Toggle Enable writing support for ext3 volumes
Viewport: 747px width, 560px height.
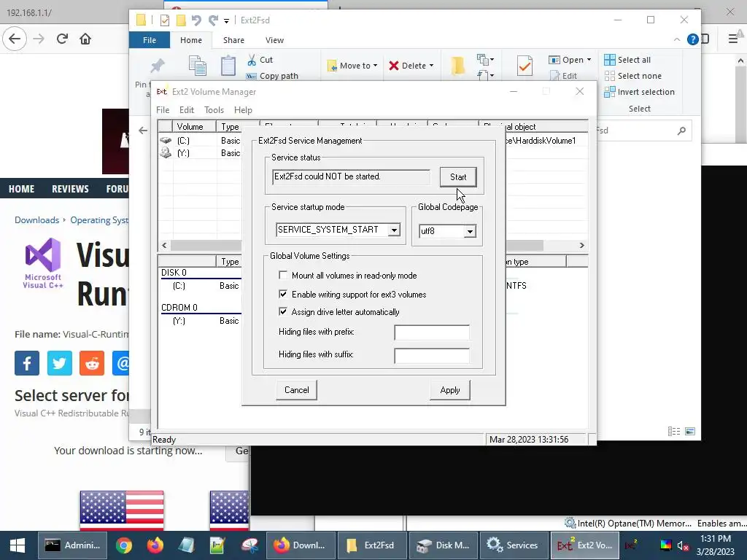pos(283,295)
